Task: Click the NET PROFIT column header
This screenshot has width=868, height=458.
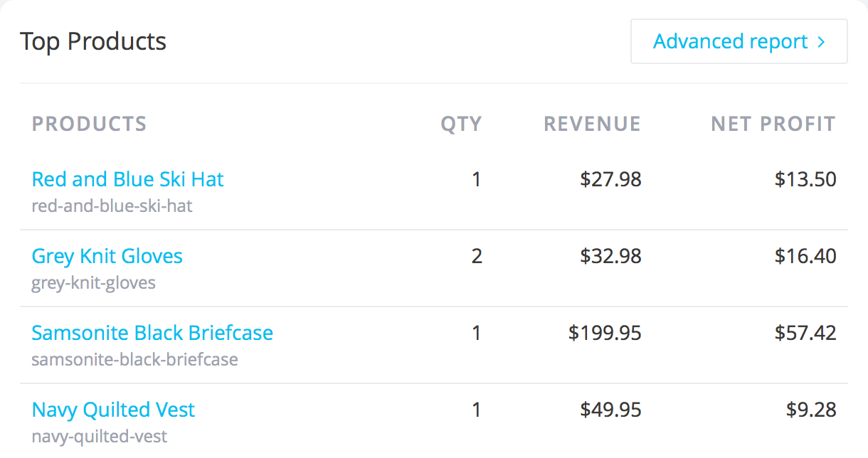Action: tap(773, 124)
